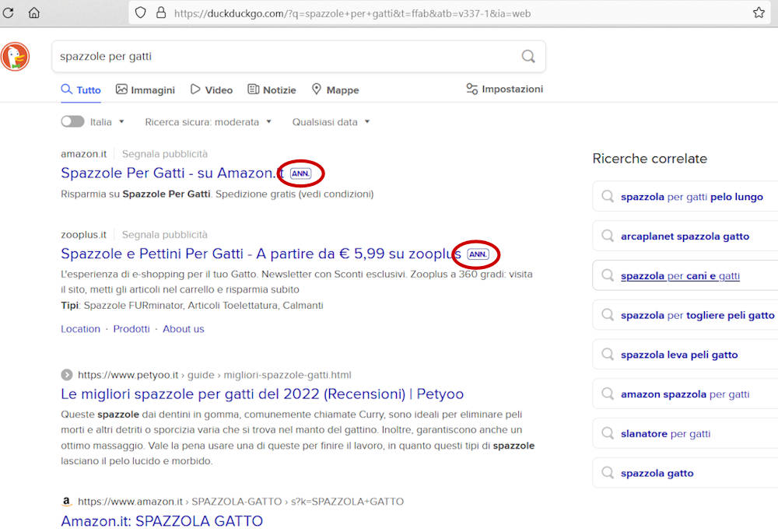This screenshot has height=532, width=778.
Task: Switch to the Notizie tab
Action: 272,90
